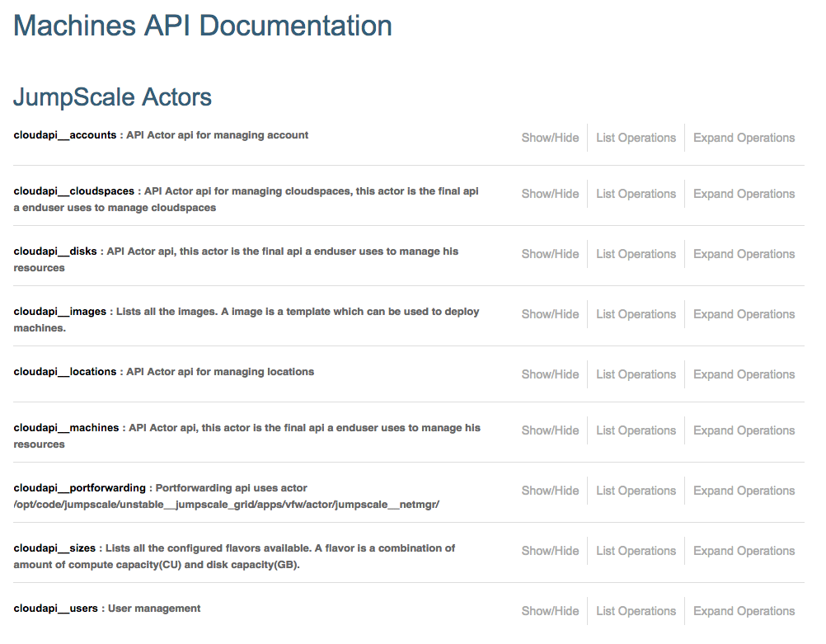This screenshot has height=644, width=826.
Task: Click the cloudapi__disks actor name
Action: pyautogui.click(x=55, y=251)
